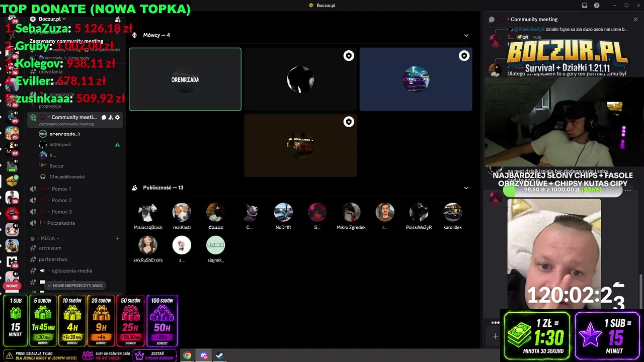Select karollllek's avatar in the audience

[x=453, y=213]
